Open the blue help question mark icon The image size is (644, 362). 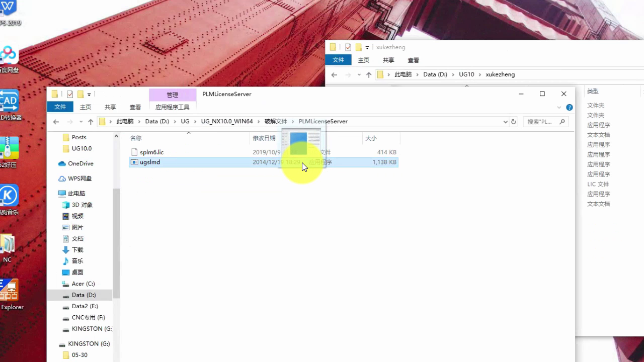(x=569, y=107)
